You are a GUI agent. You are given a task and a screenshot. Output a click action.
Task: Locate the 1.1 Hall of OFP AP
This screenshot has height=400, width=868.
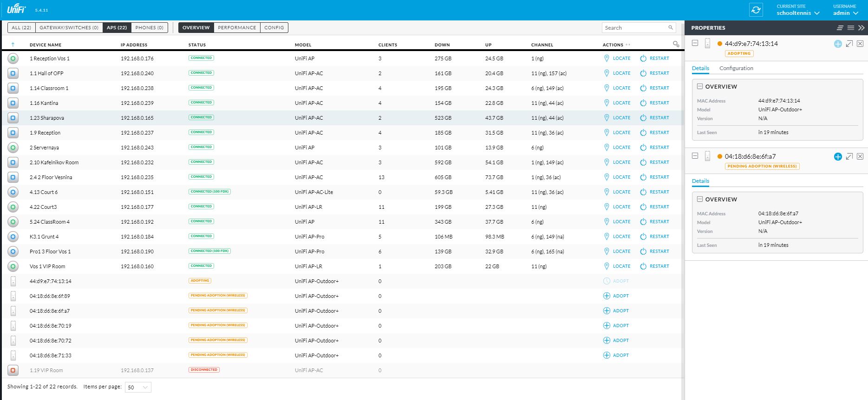click(x=617, y=73)
